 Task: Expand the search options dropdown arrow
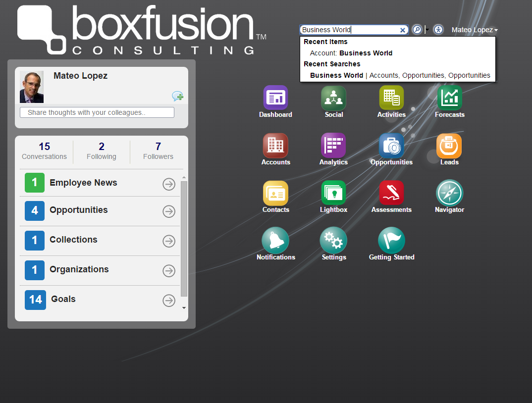click(x=427, y=30)
